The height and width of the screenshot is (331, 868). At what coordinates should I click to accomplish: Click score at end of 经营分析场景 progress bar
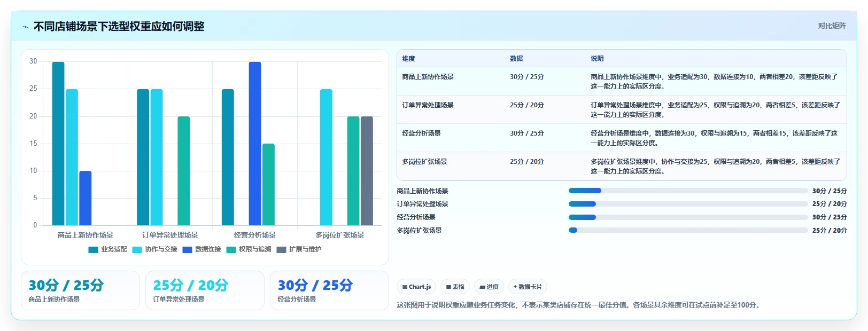click(830, 217)
